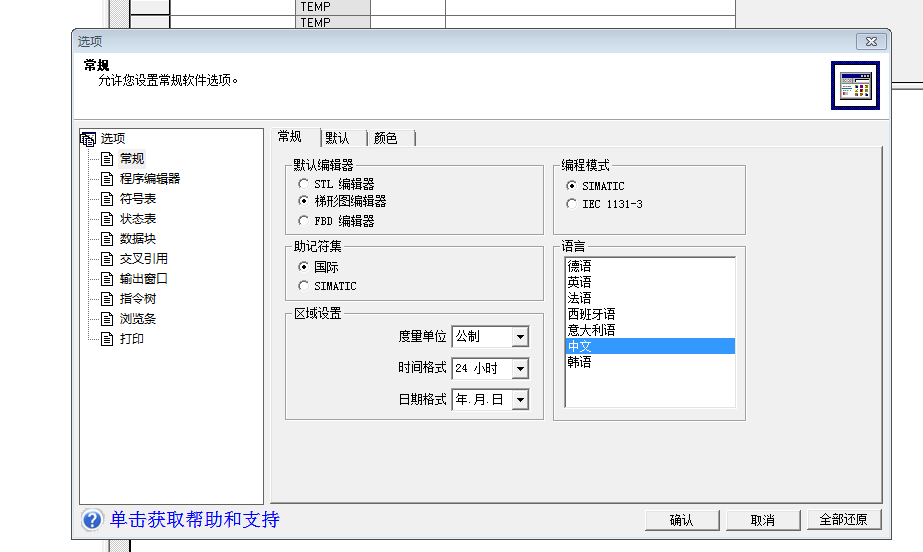923x552 pixels.
Task: Click the 确认 button
Action: coord(681,520)
